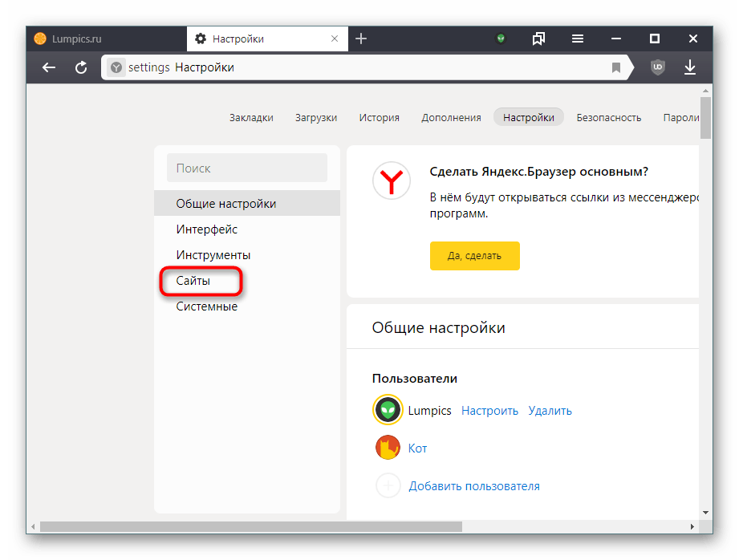
Task: Select Системные in sidebar
Action: [x=247, y=306]
